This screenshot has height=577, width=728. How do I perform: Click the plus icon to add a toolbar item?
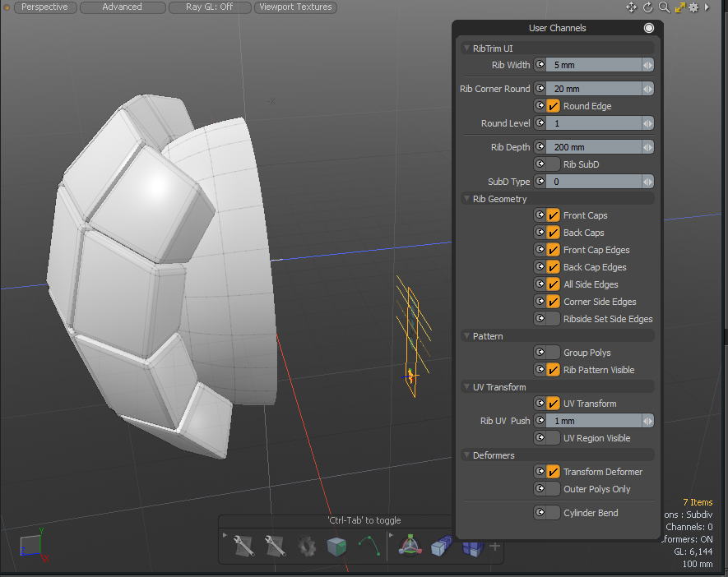click(x=494, y=546)
